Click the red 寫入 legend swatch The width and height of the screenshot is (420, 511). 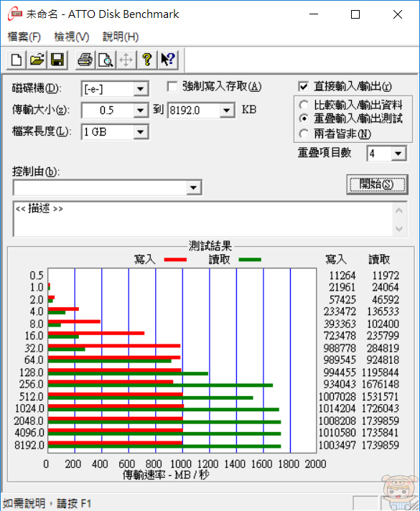pos(175,260)
